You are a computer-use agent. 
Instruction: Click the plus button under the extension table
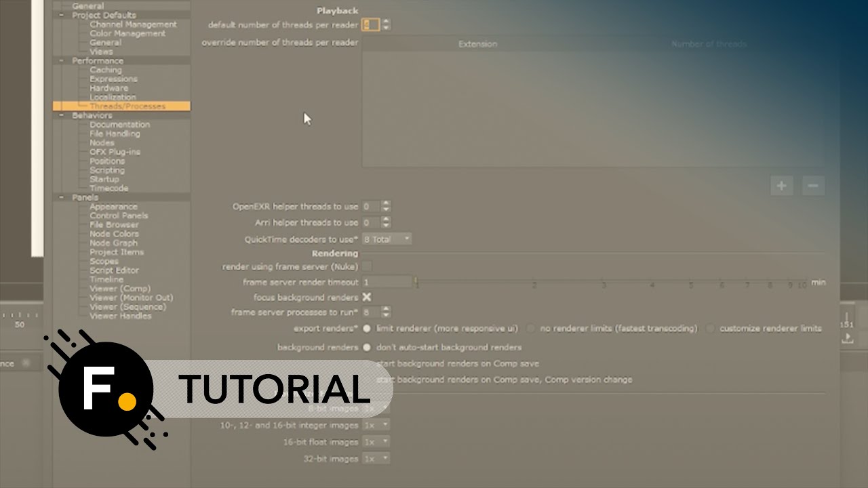click(x=782, y=186)
